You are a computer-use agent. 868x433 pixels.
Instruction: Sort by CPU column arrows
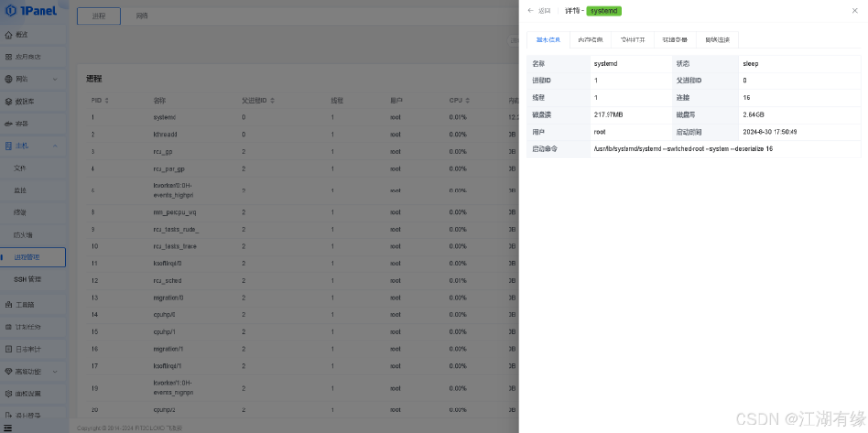468,101
